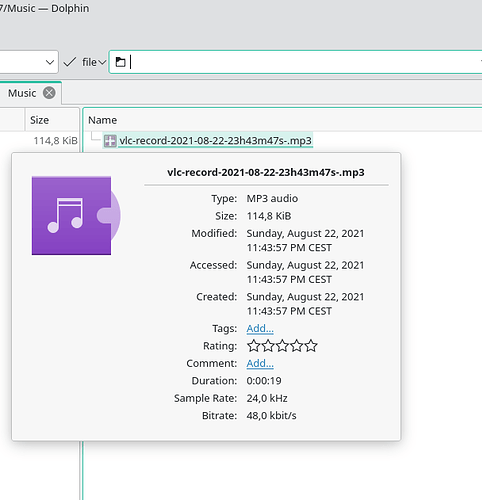Set rating to five stars
This screenshot has height=500, width=482.
[311, 346]
